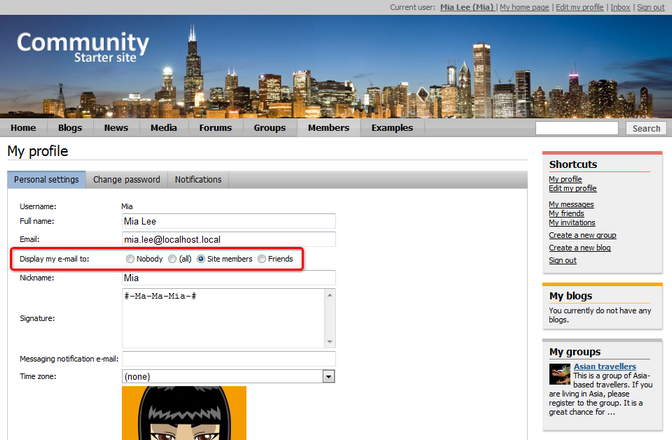Pick the Friends radio button
The width and height of the screenshot is (672, 440).
(262, 259)
